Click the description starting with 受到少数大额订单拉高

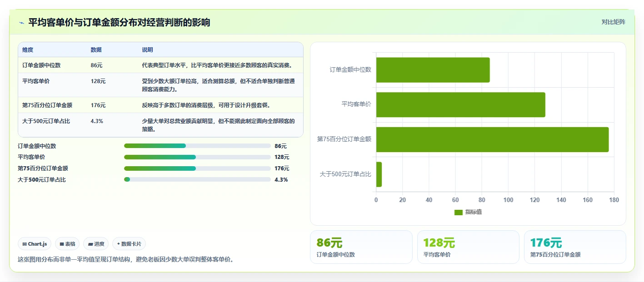click(219, 85)
